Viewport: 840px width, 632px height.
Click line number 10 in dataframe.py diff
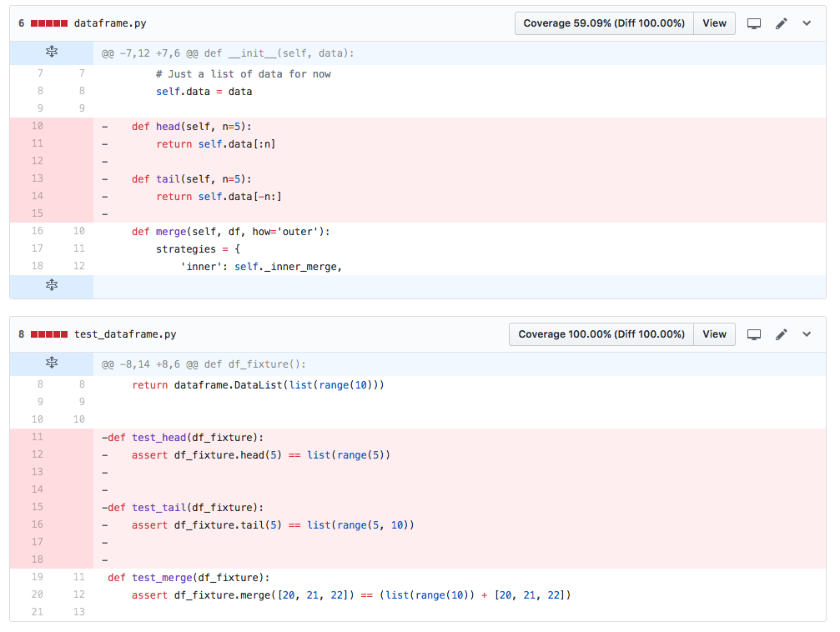[x=37, y=126]
